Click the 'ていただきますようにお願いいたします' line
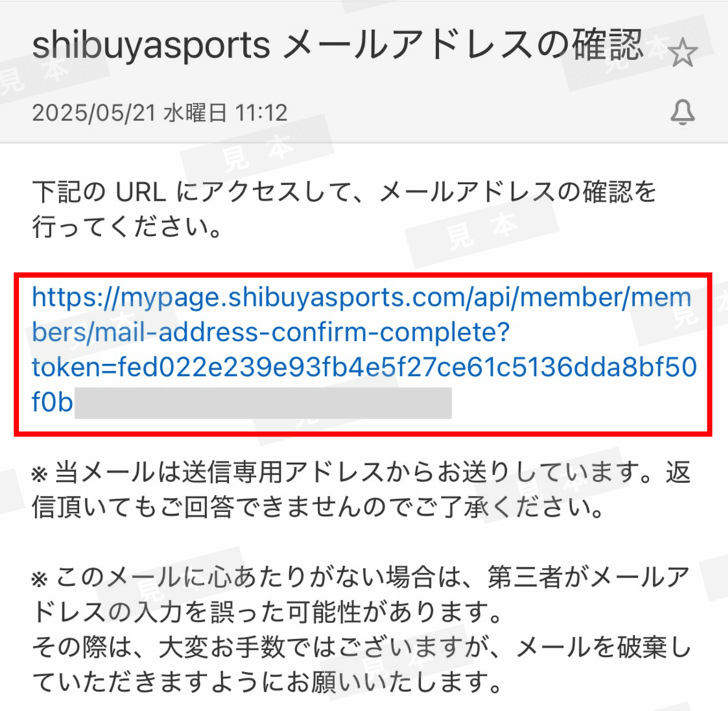 tap(267, 682)
